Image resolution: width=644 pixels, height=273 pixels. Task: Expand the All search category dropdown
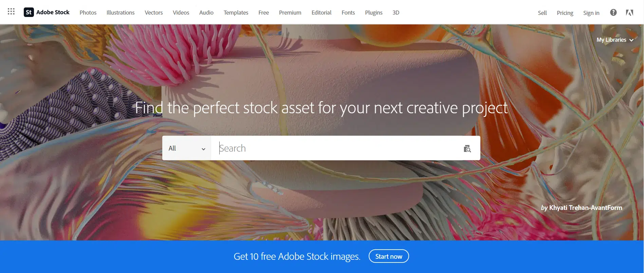(x=186, y=148)
